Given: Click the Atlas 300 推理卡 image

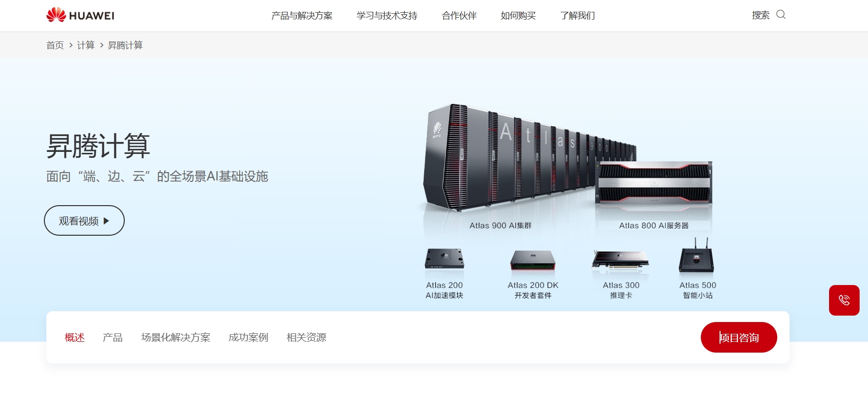Looking at the screenshot, I should click(621, 260).
